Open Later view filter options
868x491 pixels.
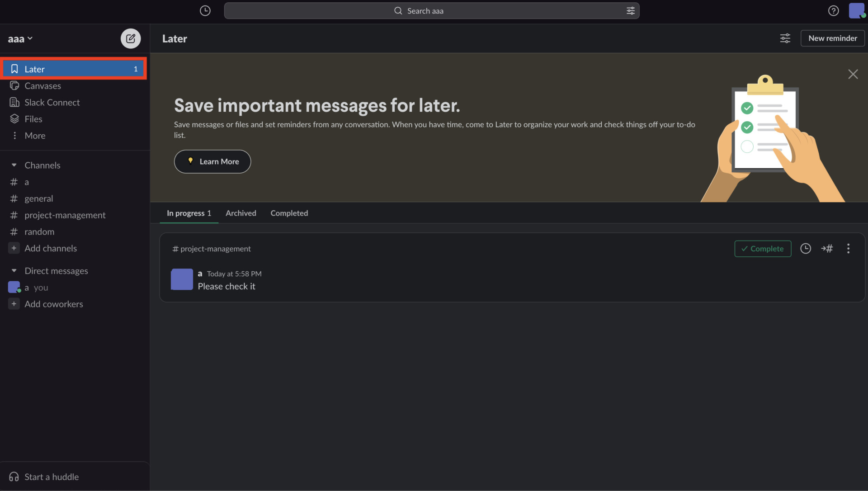coord(785,38)
